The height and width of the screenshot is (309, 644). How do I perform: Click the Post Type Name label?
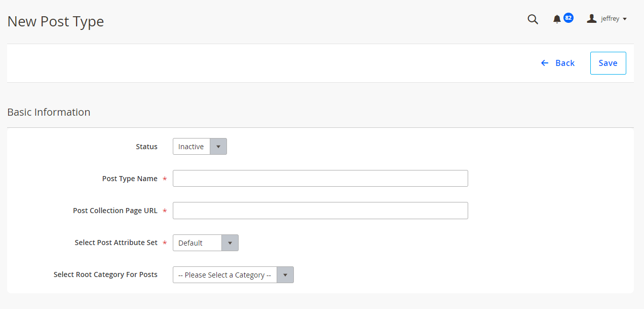[x=130, y=179]
